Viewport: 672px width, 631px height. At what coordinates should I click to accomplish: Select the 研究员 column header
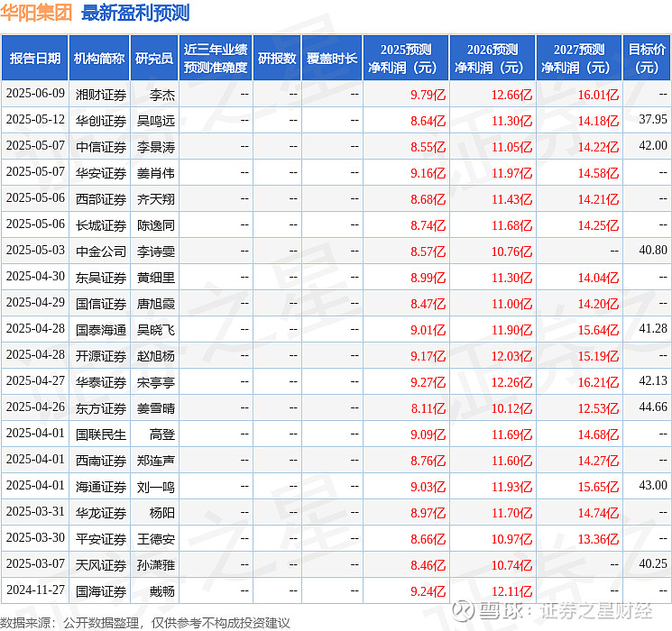pos(154,58)
